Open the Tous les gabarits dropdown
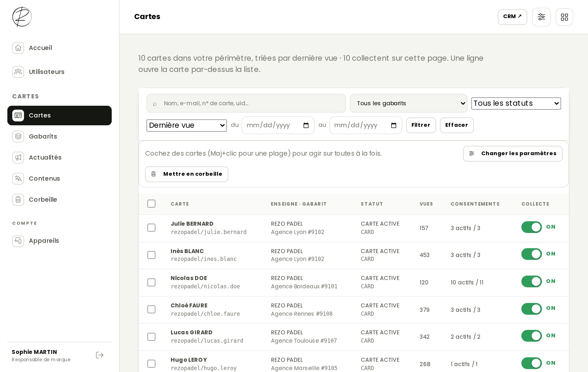The image size is (588, 372). tap(408, 103)
